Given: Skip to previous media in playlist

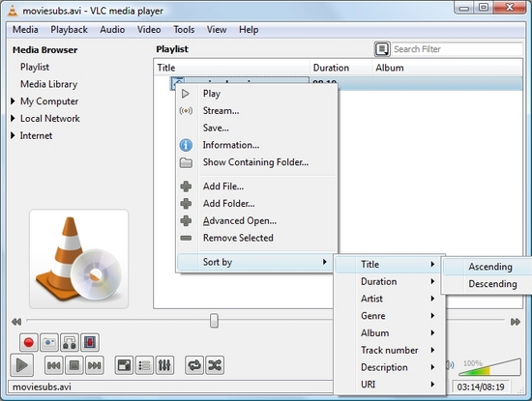Looking at the screenshot, I should tap(53, 365).
